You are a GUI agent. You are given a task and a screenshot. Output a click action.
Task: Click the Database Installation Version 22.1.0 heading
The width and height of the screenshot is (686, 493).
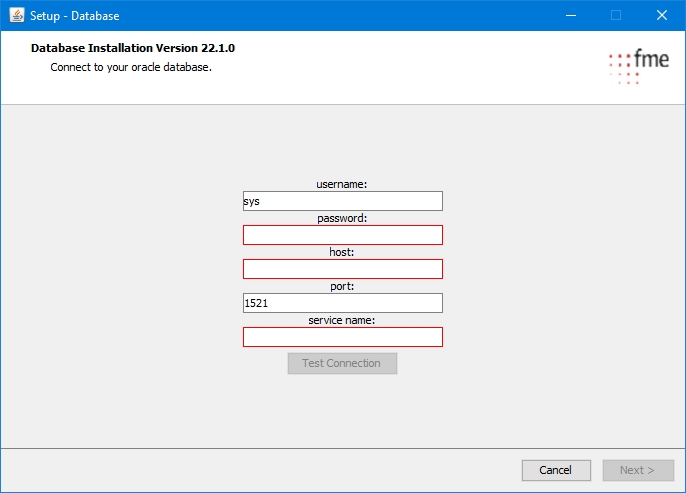click(x=133, y=48)
